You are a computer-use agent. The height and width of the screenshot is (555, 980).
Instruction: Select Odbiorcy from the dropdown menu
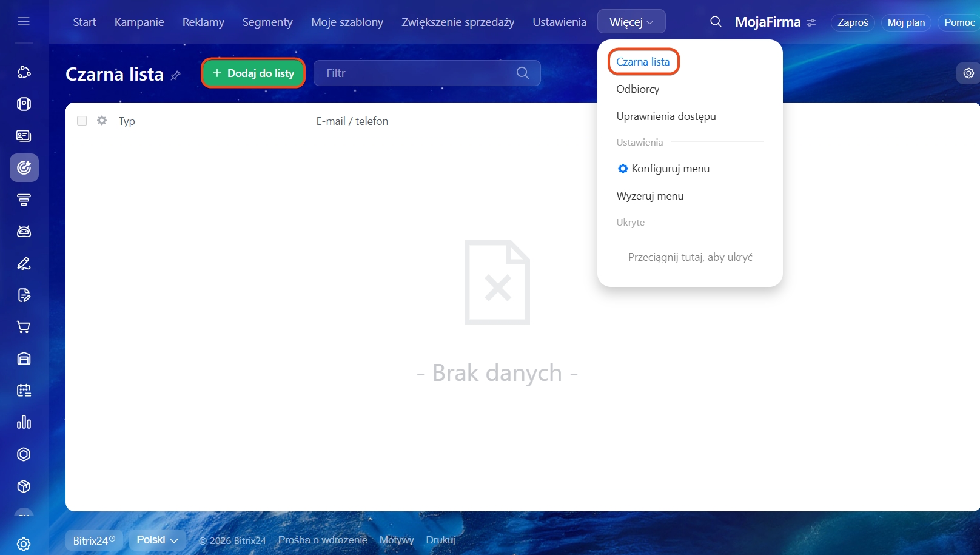coord(637,89)
